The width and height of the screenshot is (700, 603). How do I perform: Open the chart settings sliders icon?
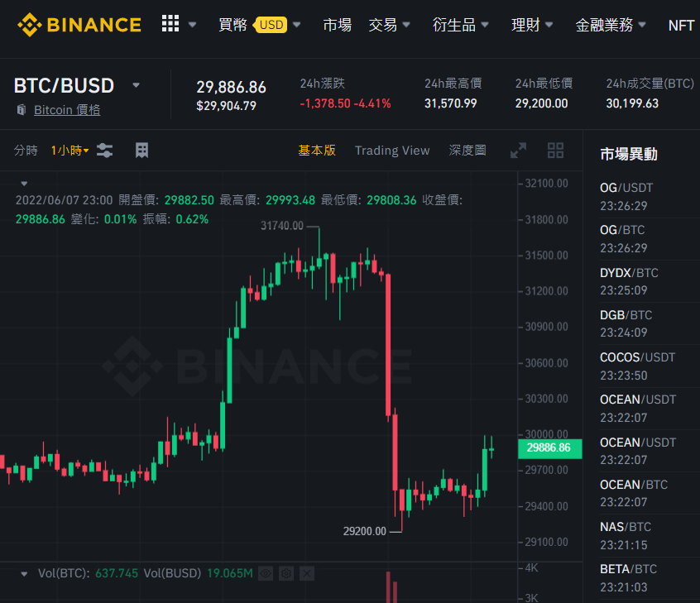click(104, 151)
